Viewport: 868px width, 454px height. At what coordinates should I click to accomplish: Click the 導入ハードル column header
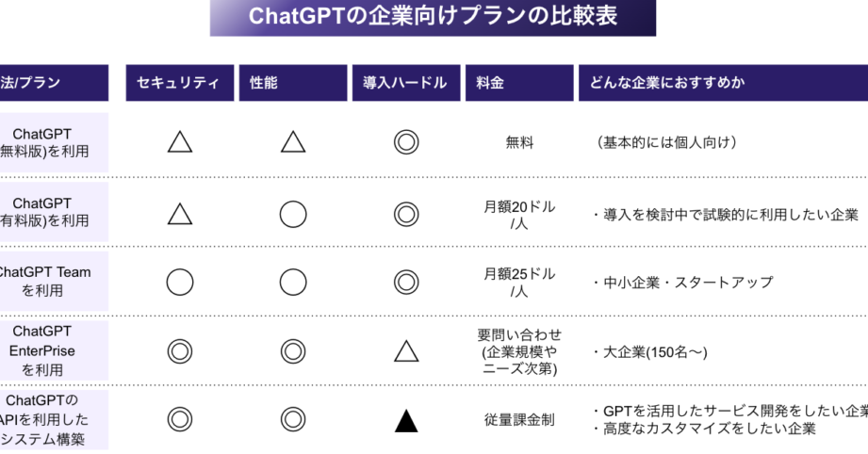click(405, 83)
